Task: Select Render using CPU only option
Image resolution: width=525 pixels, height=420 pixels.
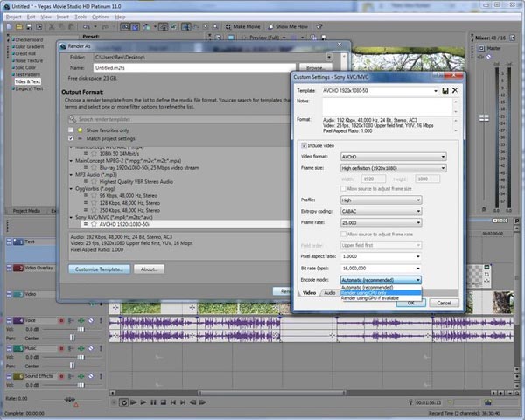Action: click(x=381, y=293)
